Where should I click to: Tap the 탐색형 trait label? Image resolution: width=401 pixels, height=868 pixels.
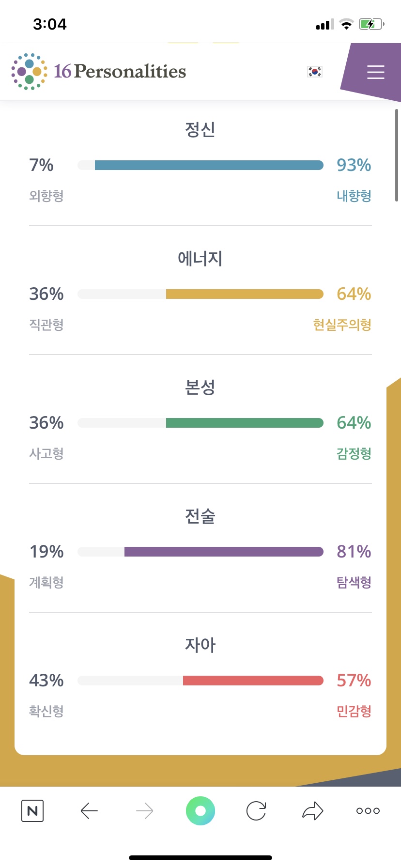coord(354,582)
